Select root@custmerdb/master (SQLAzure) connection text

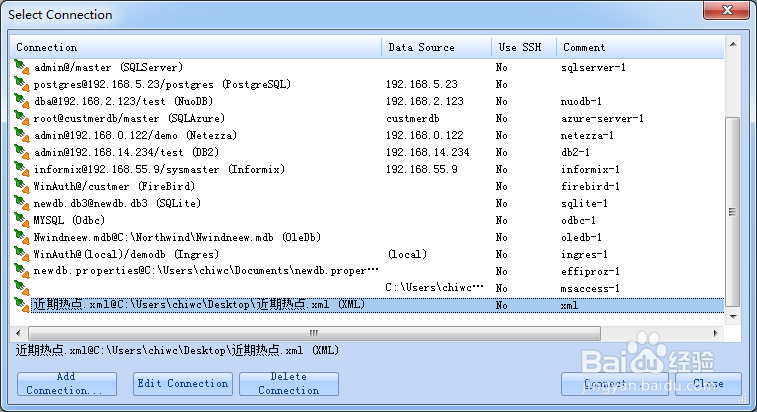[129, 118]
